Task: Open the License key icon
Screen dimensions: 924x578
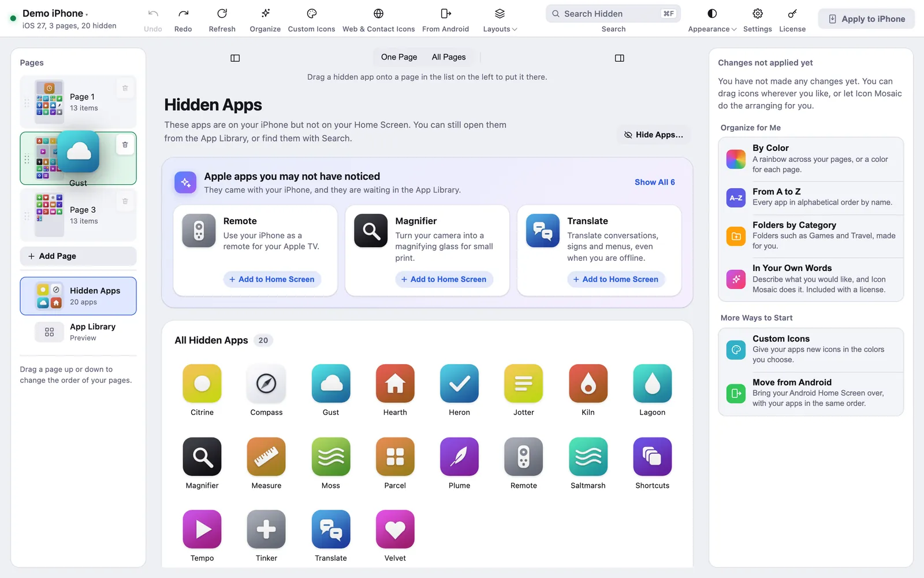Action: click(x=792, y=20)
